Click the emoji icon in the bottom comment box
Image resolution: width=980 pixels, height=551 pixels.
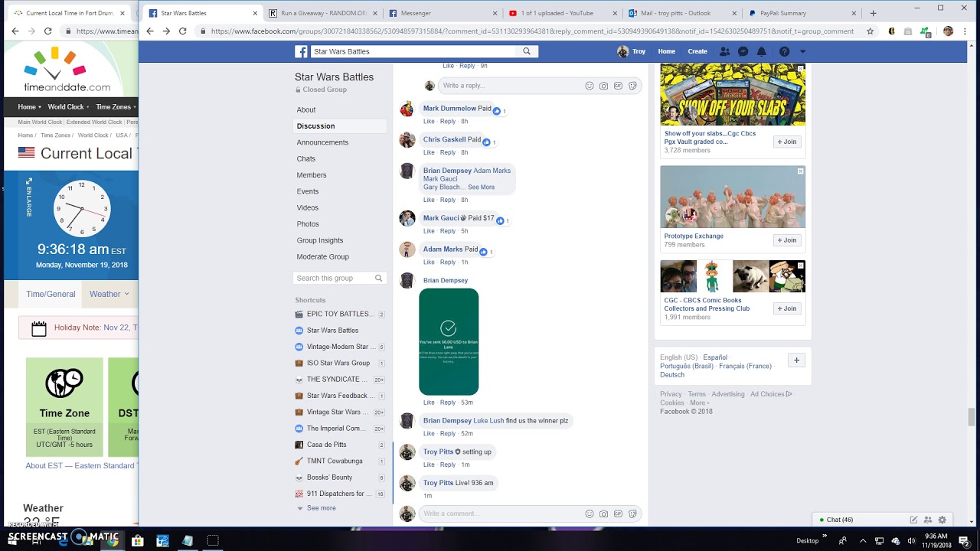tap(590, 514)
